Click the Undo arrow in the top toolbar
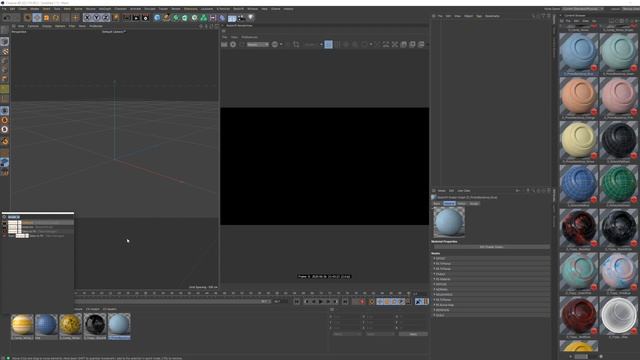640x360 pixels. [x=7, y=18]
